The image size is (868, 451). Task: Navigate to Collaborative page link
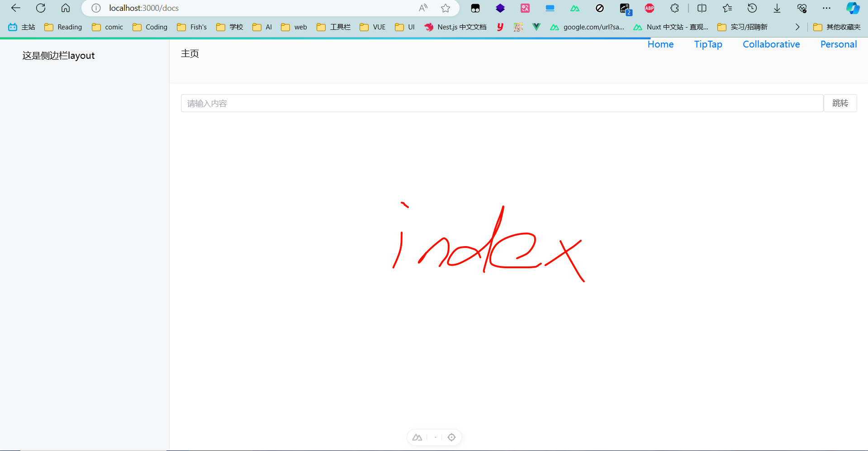click(771, 44)
